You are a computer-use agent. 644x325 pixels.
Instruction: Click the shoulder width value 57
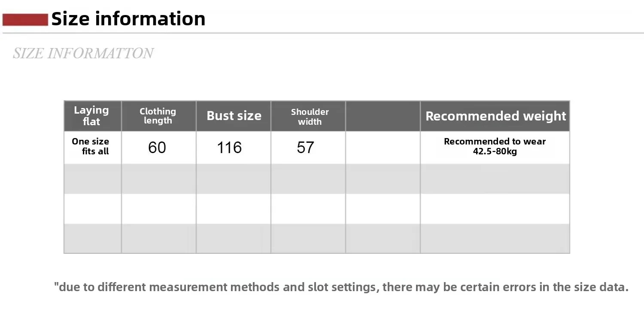(x=305, y=147)
